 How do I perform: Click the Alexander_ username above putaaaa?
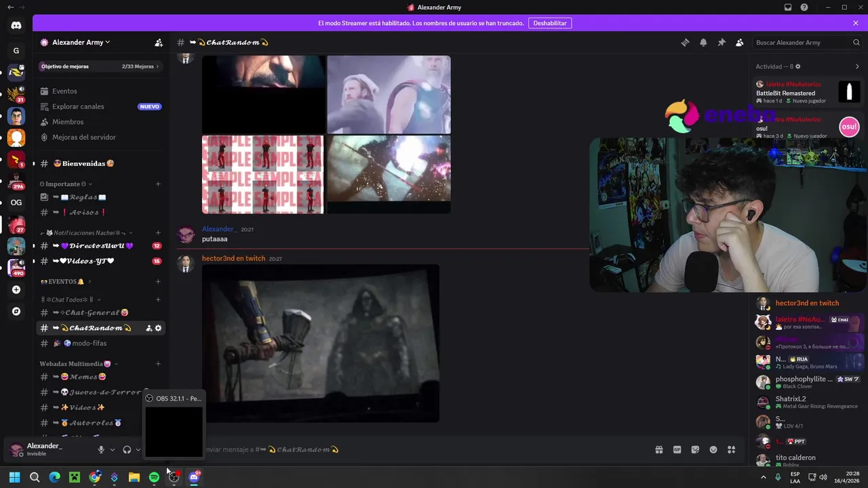219,229
